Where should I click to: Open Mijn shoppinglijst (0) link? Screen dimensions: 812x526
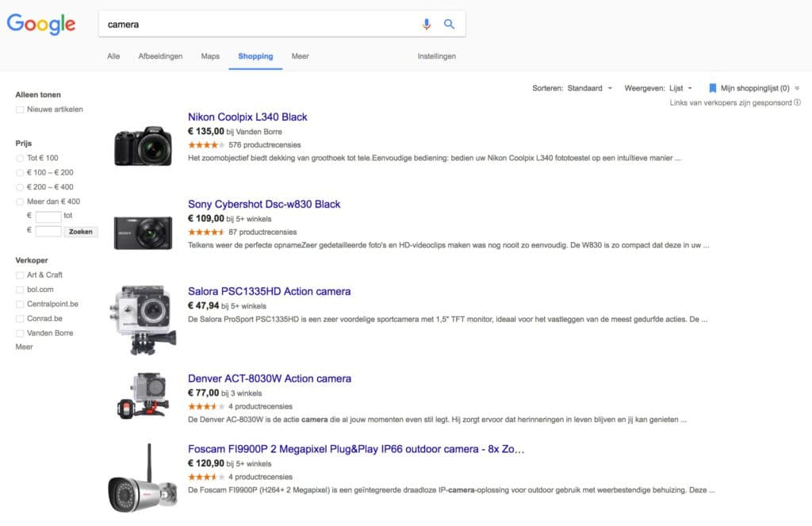755,88
